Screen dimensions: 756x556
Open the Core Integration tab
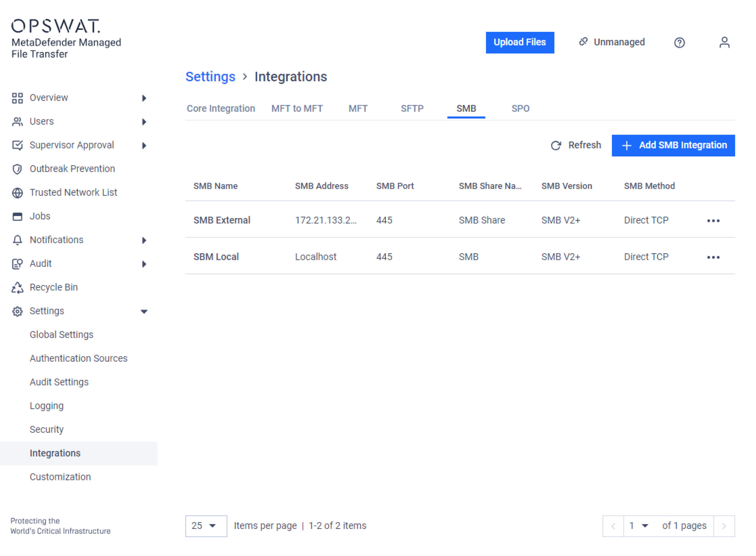pyautogui.click(x=221, y=108)
